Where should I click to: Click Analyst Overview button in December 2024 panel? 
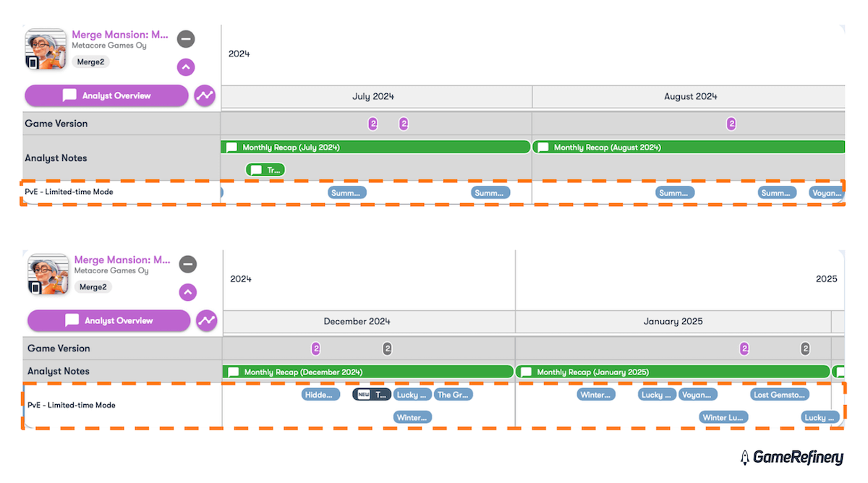click(x=109, y=320)
